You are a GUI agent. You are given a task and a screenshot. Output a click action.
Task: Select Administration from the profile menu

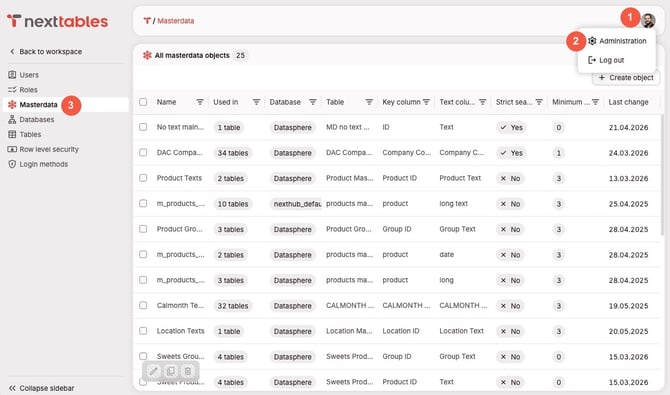[617, 41]
